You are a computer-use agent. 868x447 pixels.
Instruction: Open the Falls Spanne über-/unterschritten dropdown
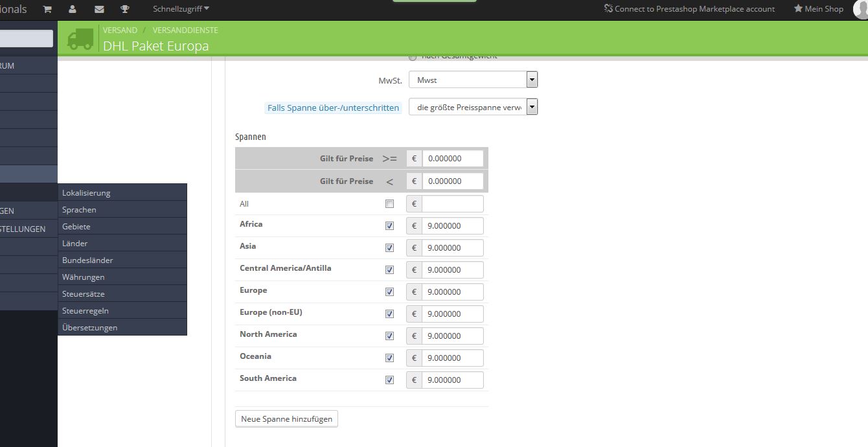(x=474, y=107)
